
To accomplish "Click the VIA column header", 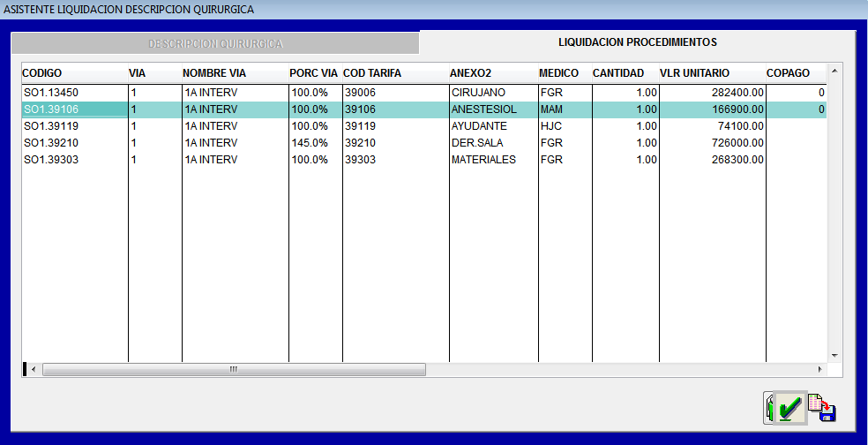I will [155, 73].
